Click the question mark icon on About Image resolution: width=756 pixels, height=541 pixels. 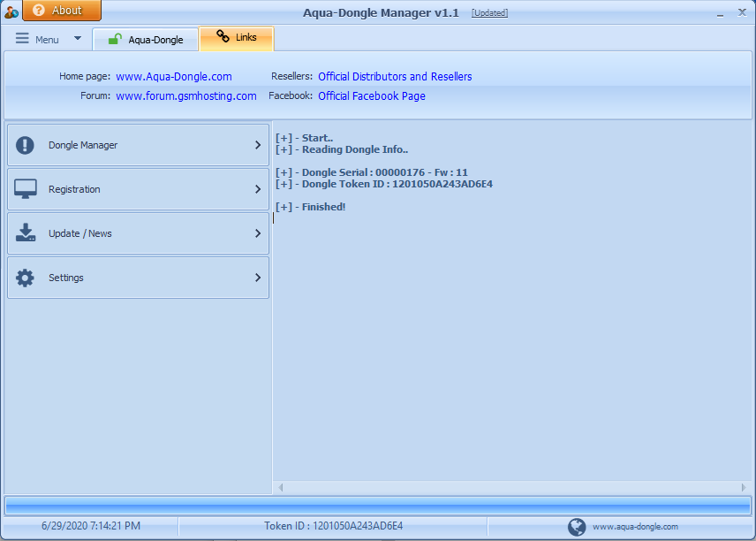pos(39,10)
